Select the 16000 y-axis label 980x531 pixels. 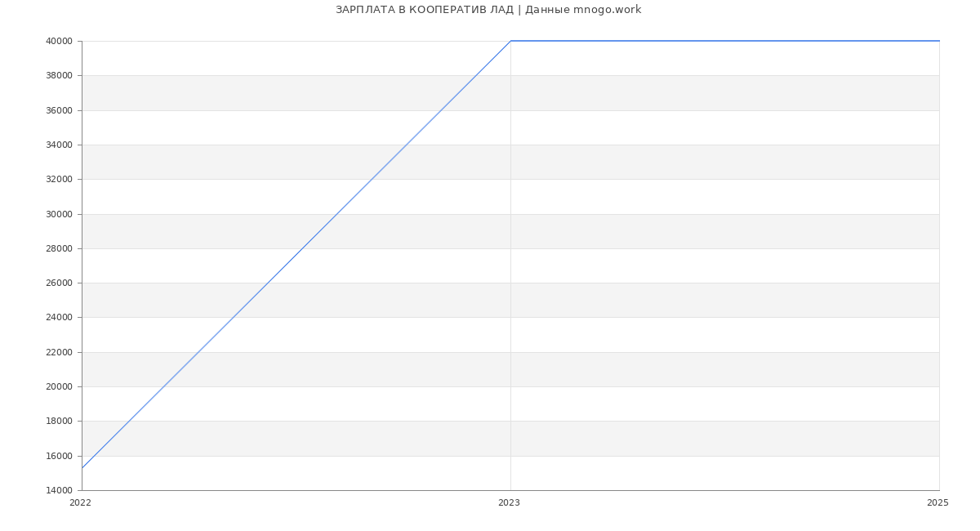pyautogui.click(x=59, y=457)
